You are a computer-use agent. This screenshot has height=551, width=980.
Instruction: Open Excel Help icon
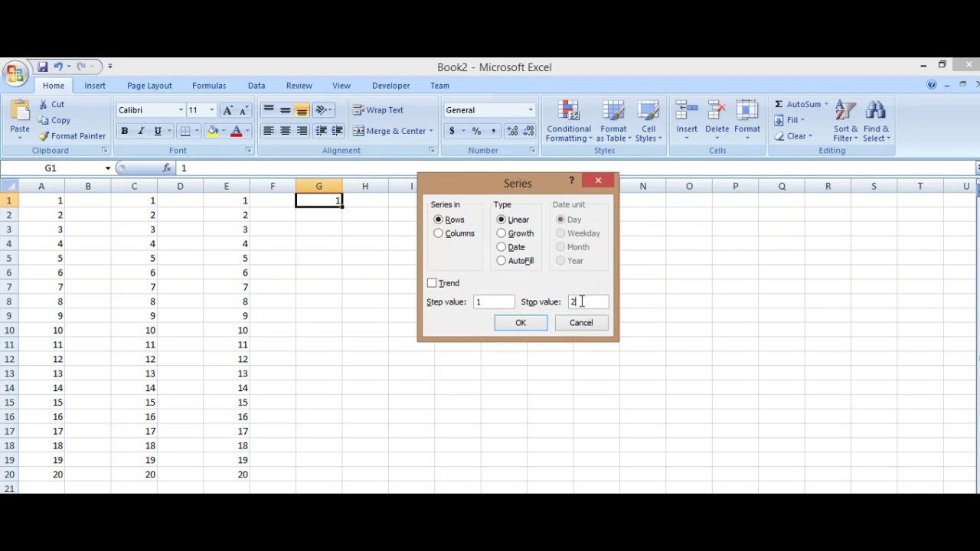coord(932,85)
